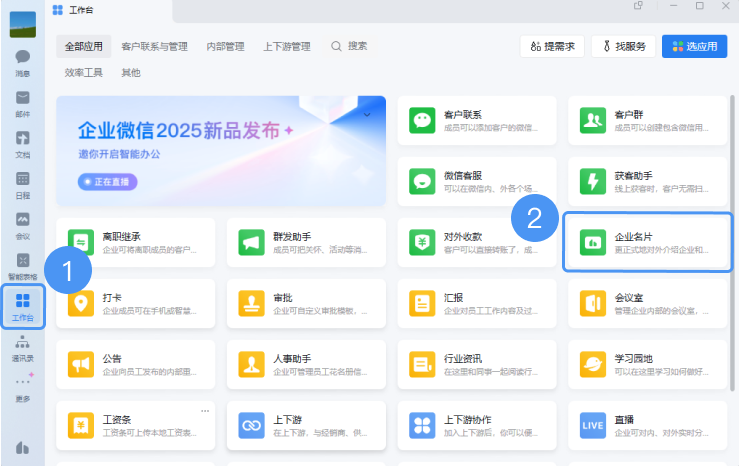
Task: Click the 邀你开启智能办公 banner subtitle
Action: point(119,154)
